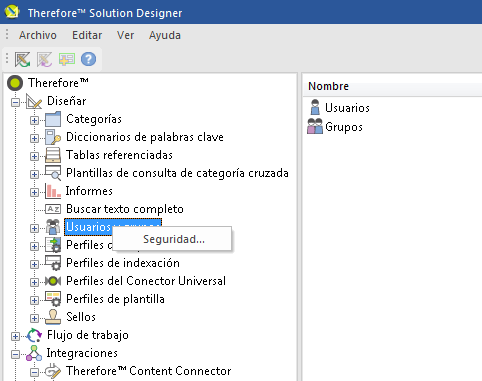The width and height of the screenshot is (482, 381).
Task: Click the Flujo de trabajo cycle arrows icon
Action: pyautogui.click(x=34, y=335)
